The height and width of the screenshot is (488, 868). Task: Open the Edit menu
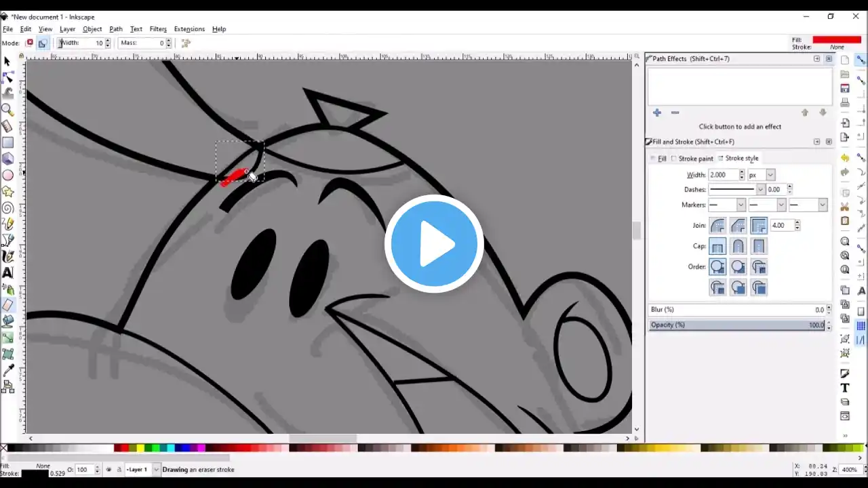pos(26,29)
